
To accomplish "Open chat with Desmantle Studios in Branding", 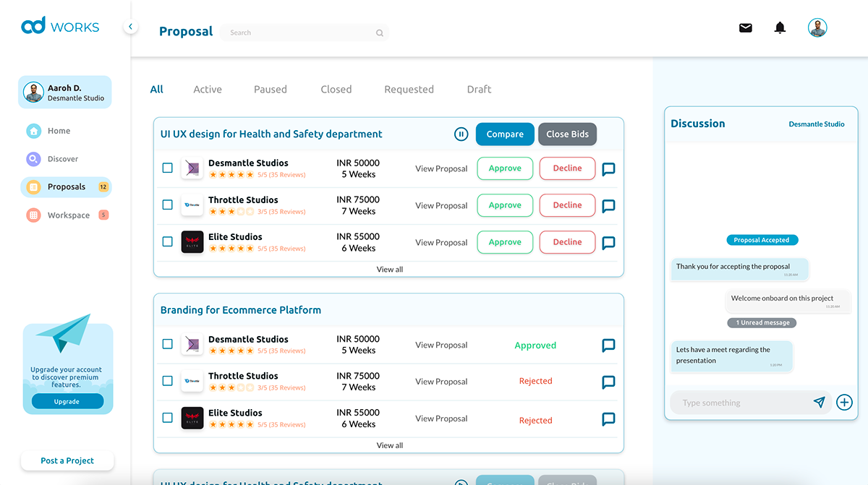I will 608,345.
